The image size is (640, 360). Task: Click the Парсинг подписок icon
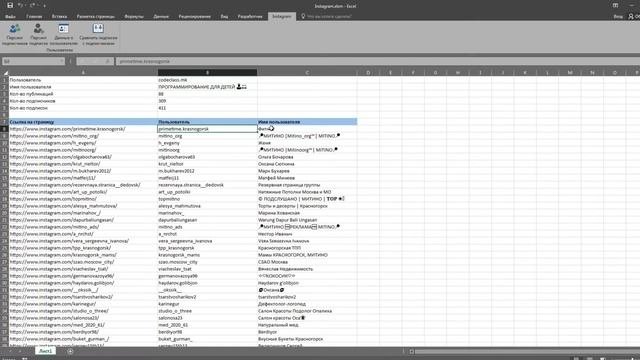pos(38,34)
